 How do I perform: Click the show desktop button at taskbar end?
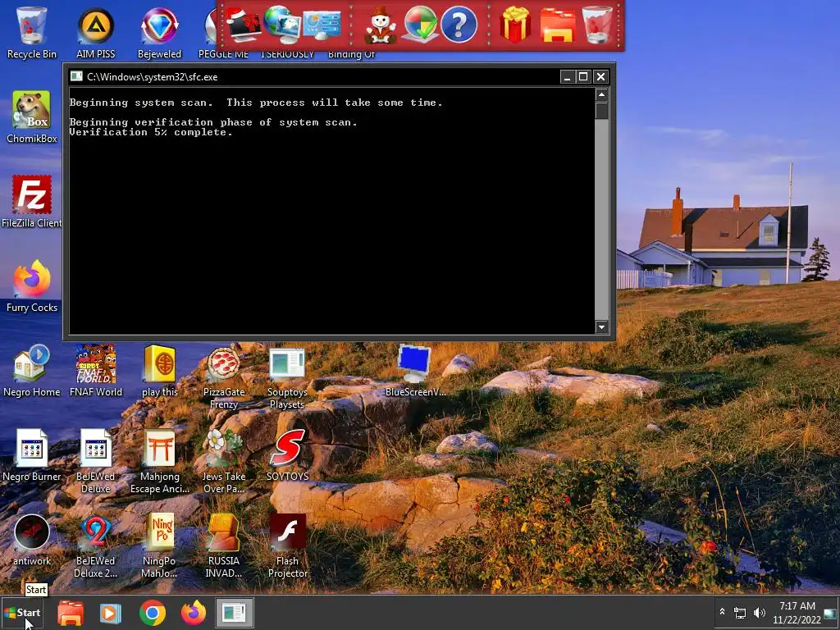pyautogui.click(x=830, y=613)
